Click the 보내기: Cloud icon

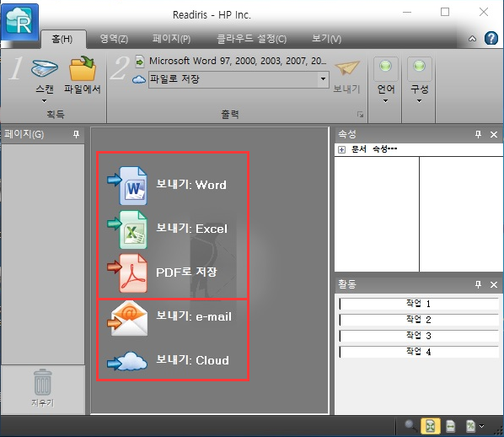pyautogui.click(x=127, y=361)
